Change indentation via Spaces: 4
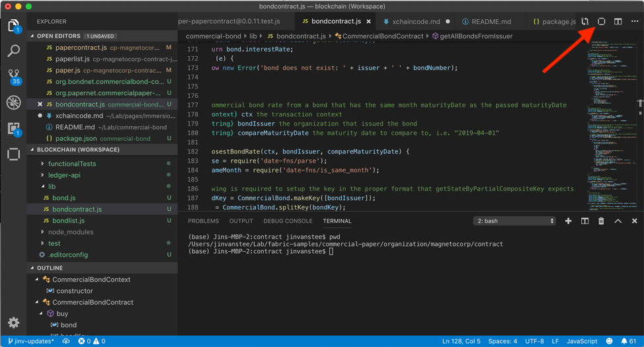The image size is (644, 347). click(x=503, y=341)
